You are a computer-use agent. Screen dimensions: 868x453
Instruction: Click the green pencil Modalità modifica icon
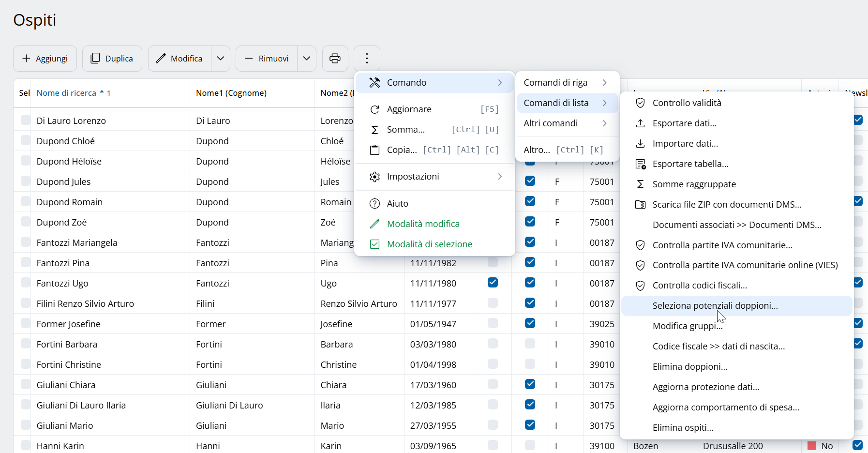374,224
